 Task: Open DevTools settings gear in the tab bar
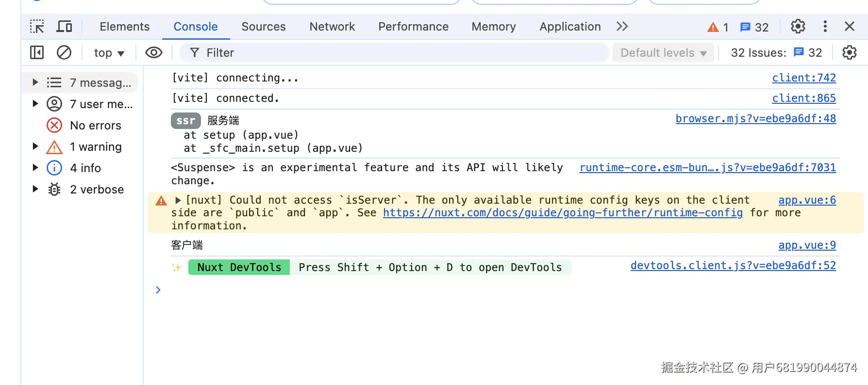coord(798,27)
